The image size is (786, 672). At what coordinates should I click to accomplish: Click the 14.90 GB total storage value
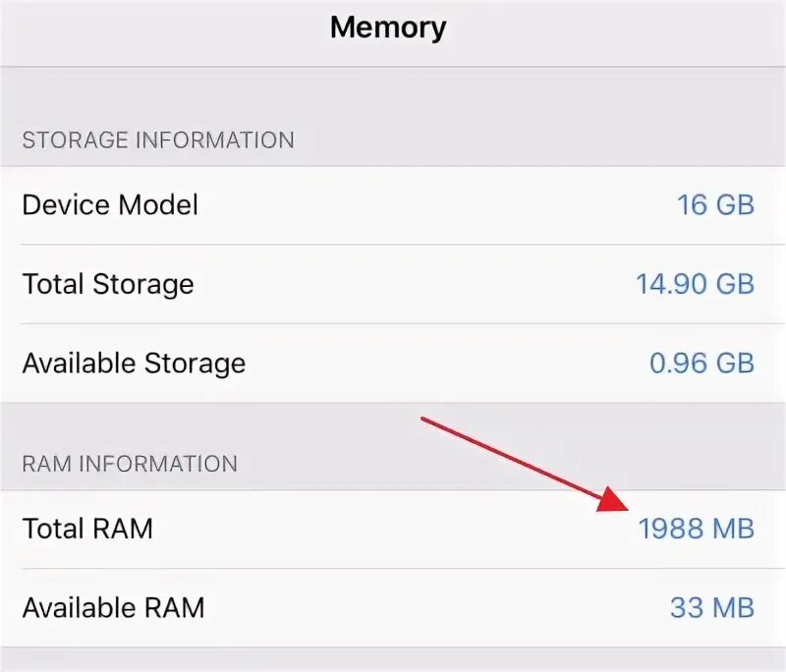(x=695, y=285)
